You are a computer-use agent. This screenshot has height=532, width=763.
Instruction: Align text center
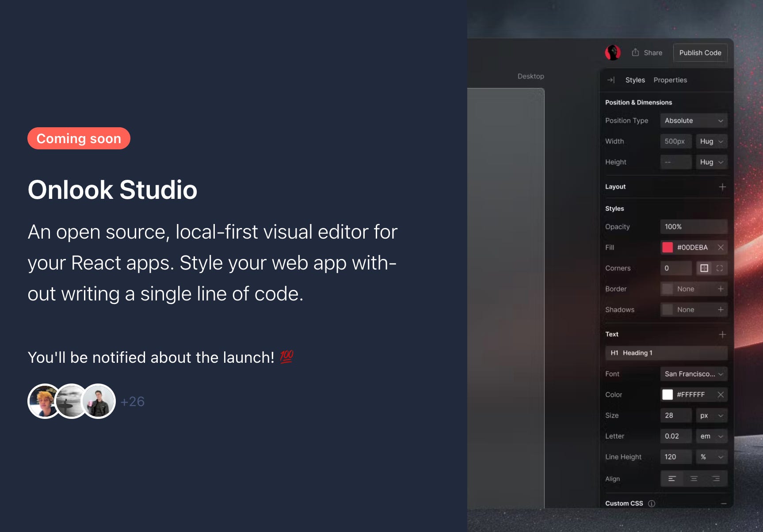(694, 479)
